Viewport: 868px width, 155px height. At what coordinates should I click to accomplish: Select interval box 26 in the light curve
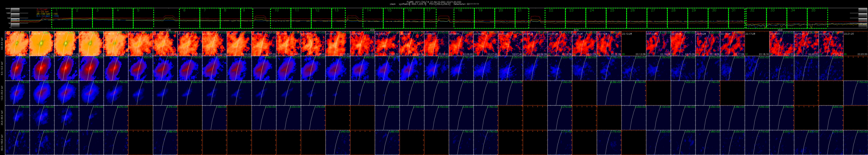click(x=637, y=19)
